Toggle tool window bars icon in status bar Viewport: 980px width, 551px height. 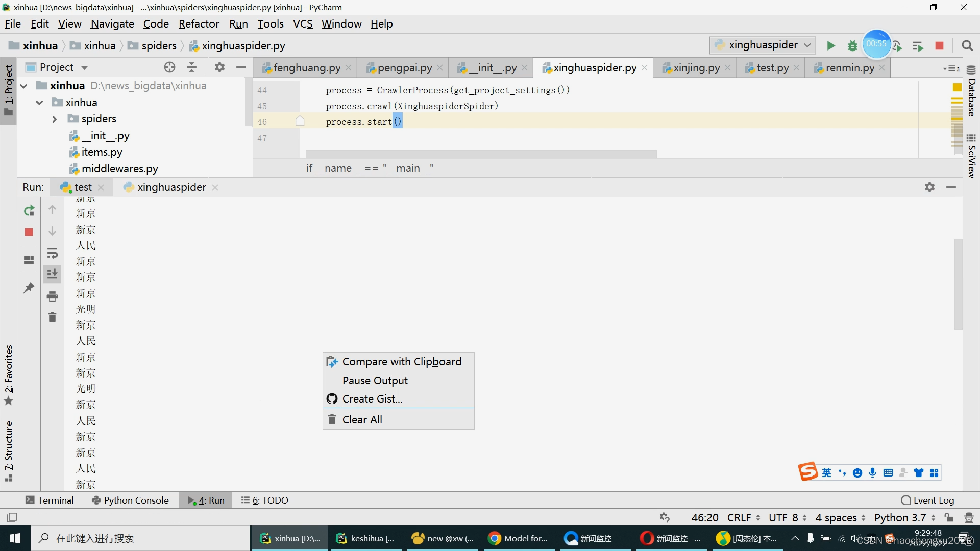coord(12,517)
